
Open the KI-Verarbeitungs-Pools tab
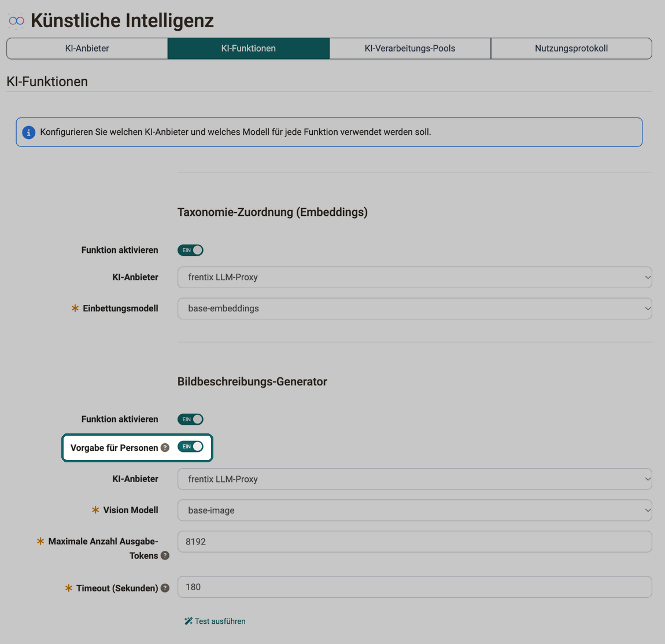tap(410, 49)
